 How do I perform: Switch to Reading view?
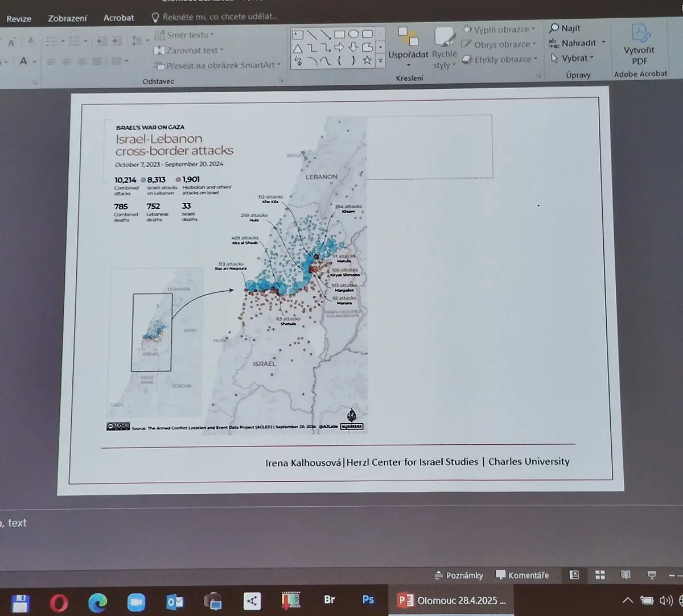(626, 575)
